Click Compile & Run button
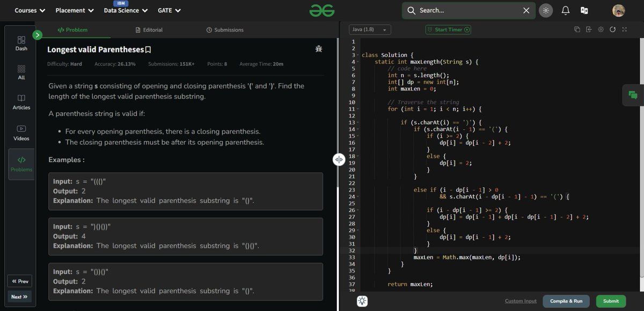 (x=566, y=301)
